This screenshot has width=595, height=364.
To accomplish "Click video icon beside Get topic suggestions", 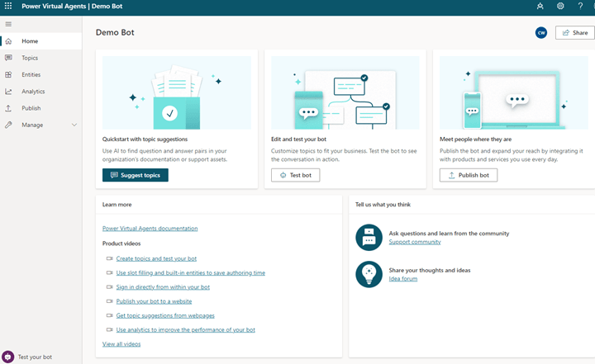I will pos(110,315).
